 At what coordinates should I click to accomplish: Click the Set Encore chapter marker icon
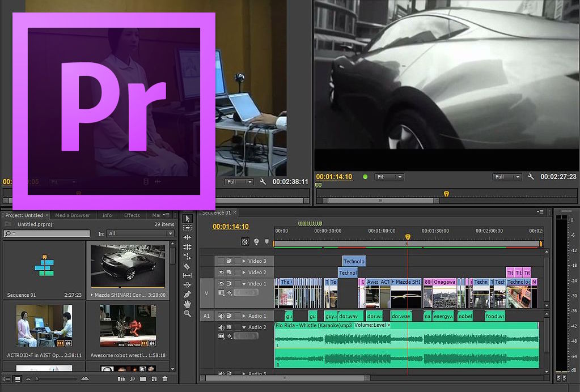[x=256, y=242]
